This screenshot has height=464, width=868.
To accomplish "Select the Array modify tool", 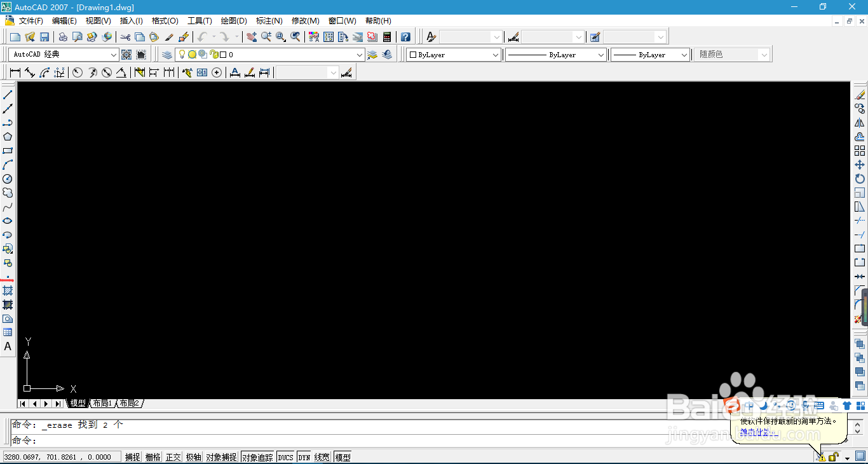I will click(x=860, y=151).
